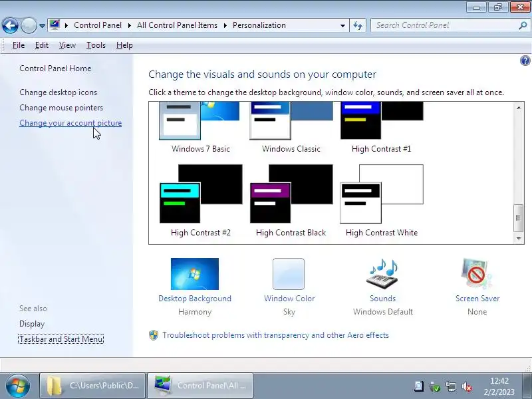Minimize the Personalization window

click(x=476, y=7)
